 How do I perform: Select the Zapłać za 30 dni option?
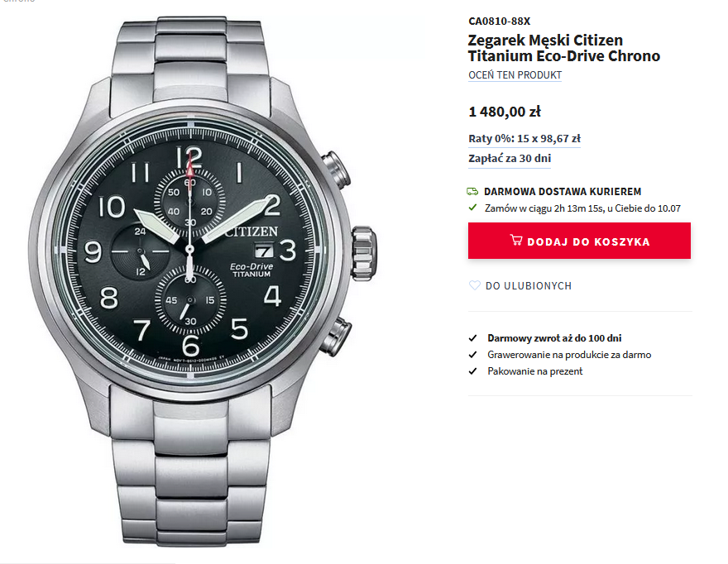pyautogui.click(x=510, y=158)
